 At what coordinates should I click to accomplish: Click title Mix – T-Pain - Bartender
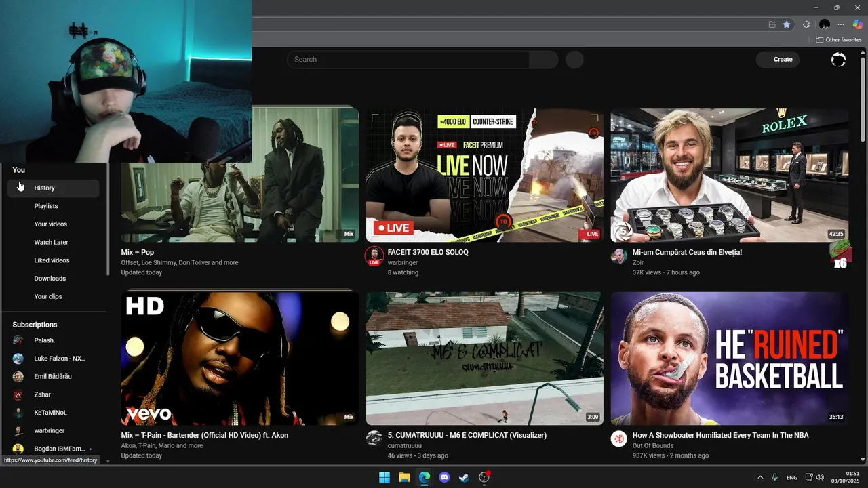click(205, 435)
